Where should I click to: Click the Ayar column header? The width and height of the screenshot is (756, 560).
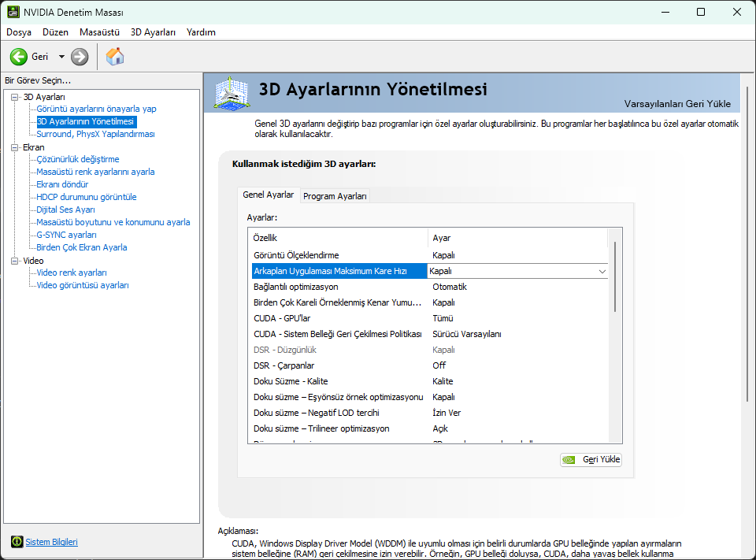coord(518,238)
